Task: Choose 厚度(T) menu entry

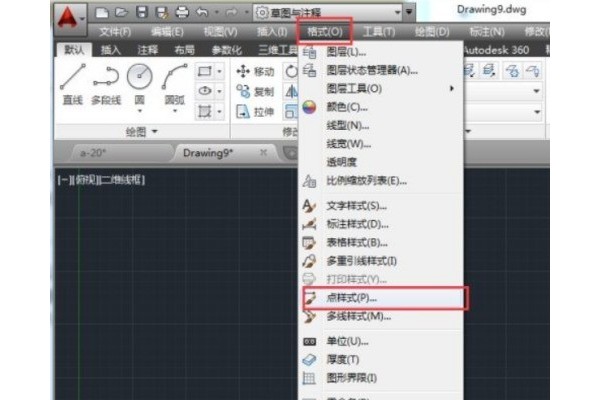Action: pos(381,359)
